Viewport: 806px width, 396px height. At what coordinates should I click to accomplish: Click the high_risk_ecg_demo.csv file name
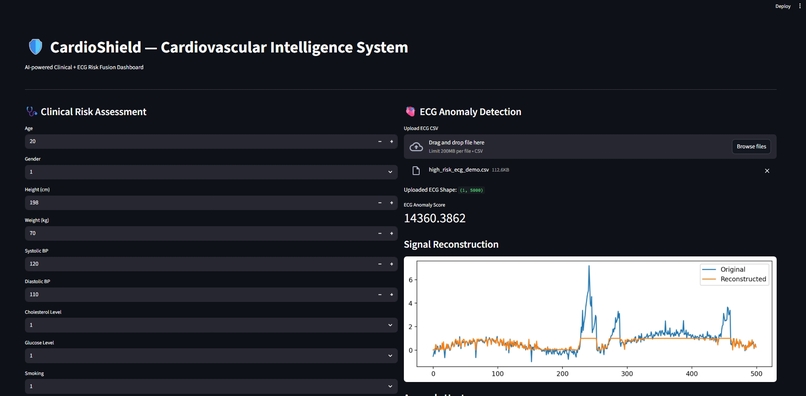coord(459,169)
